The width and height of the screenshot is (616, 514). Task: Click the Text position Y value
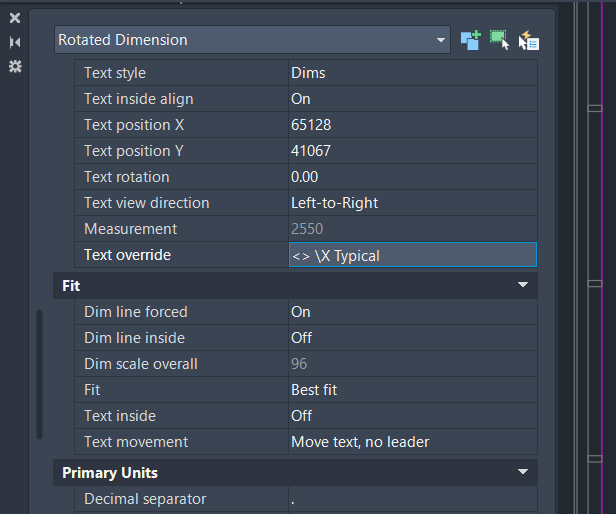tap(412, 151)
